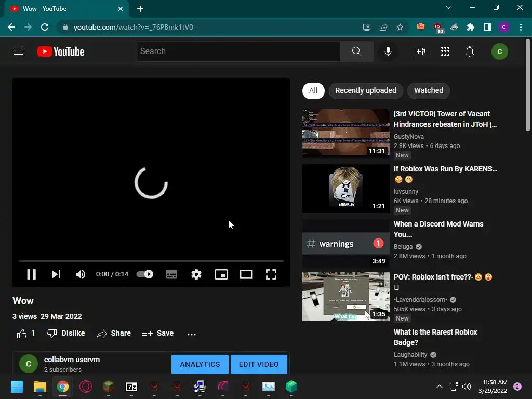Click the collabvm channel avatar
The height and width of the screenshot is (399, 532).
coord(29,364)
